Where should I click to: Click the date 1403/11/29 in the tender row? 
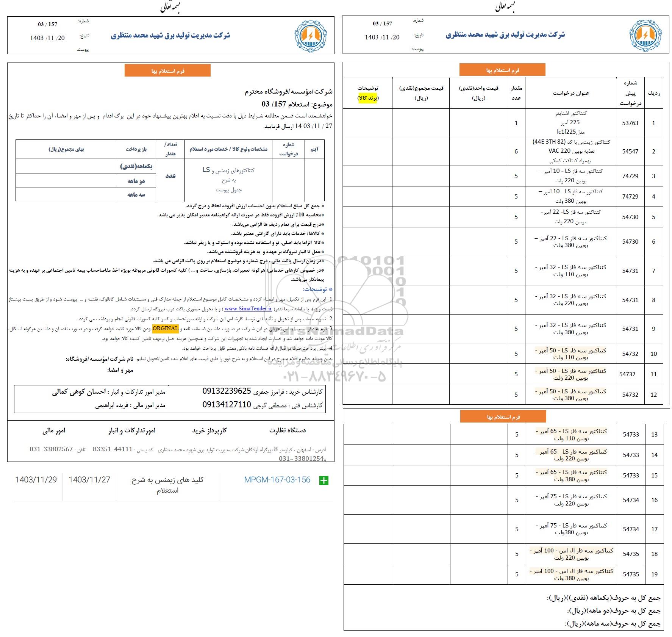36,480
